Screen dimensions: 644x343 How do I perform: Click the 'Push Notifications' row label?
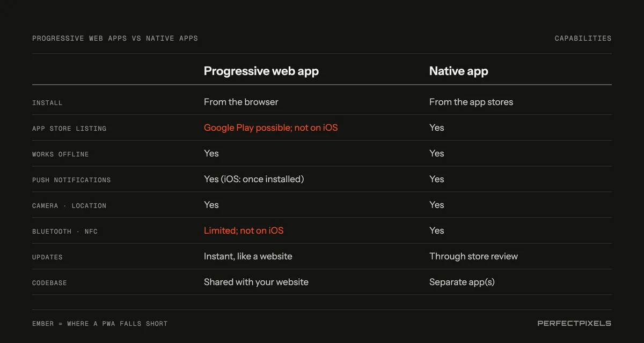pos(71,180)
